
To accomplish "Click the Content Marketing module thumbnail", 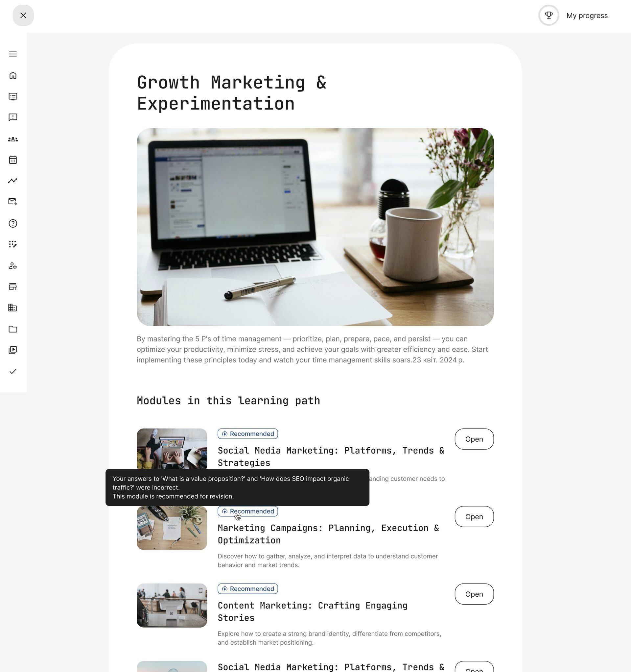I will click(172, 606).
